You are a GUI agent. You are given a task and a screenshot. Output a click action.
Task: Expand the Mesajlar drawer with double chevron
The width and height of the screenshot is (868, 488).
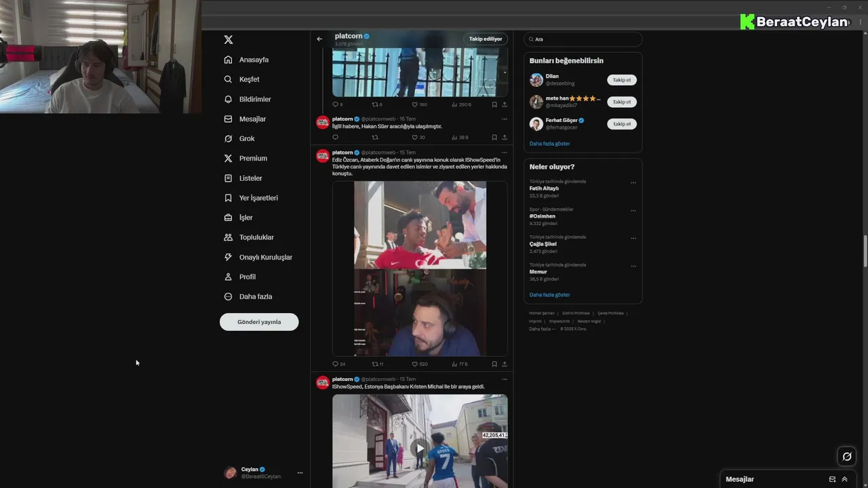pyautogui.click(x=844, y=479)
